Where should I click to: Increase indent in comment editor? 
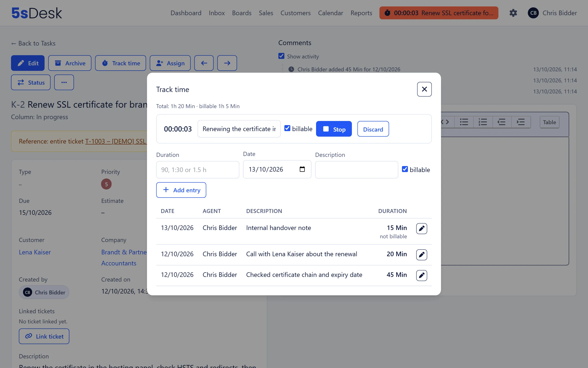click(521, 122)
